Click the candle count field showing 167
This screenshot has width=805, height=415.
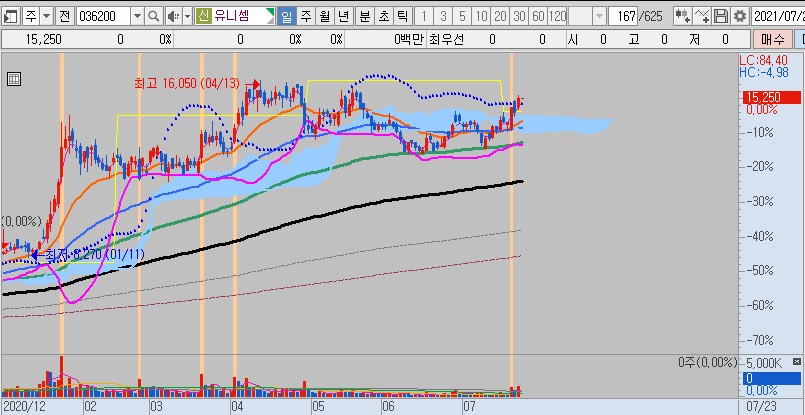pos(624,17)
